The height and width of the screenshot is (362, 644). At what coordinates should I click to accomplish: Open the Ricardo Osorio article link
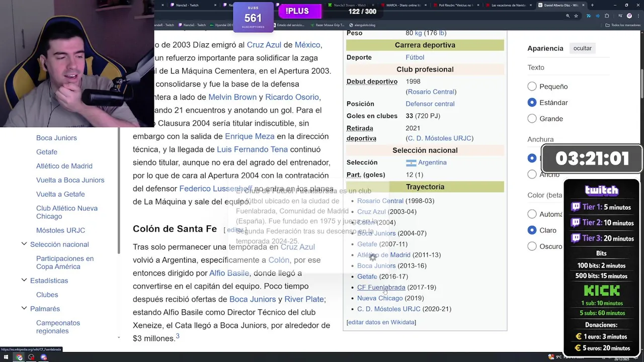tap(292, 97)
